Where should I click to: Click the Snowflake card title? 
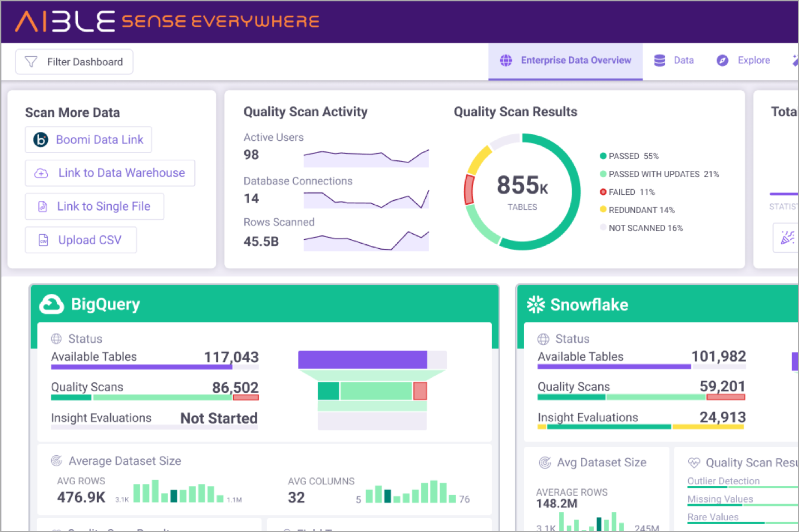[x=589, y=305]
